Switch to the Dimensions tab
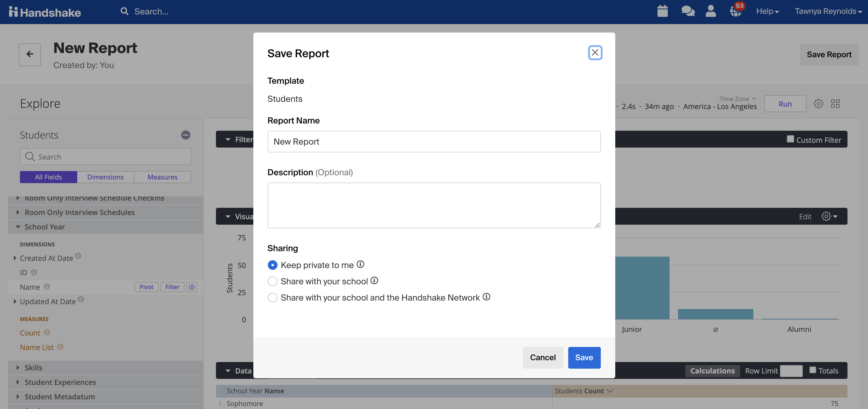Image resolution: width=868 pixels, height=409 pixels. 106,177
